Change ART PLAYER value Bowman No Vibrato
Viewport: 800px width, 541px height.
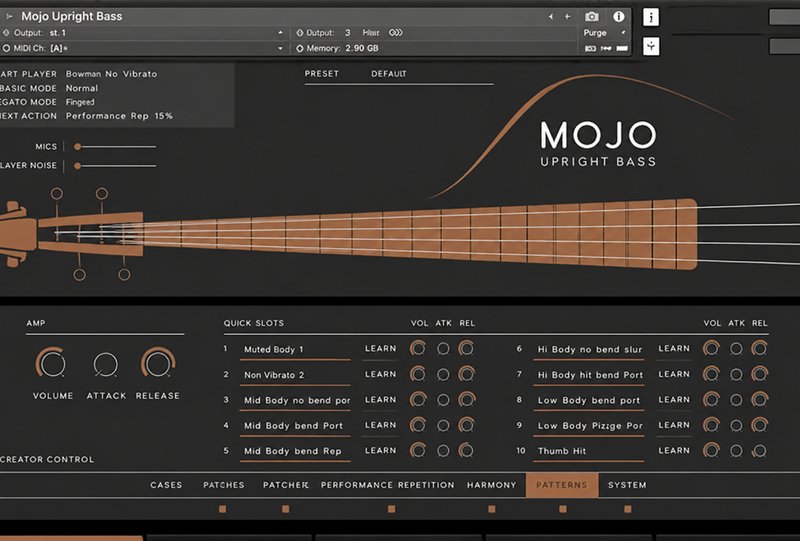point(111,74)
